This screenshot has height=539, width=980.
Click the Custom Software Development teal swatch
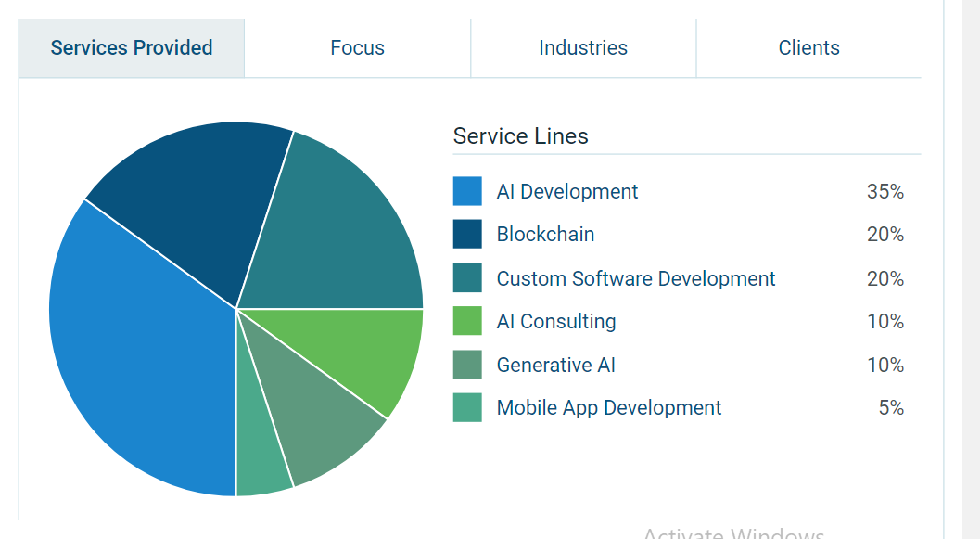click(467, 278)
